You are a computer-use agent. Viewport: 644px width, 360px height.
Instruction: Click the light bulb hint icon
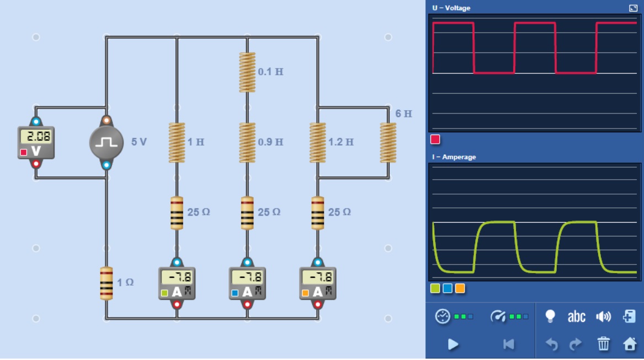tap(550, 316)
